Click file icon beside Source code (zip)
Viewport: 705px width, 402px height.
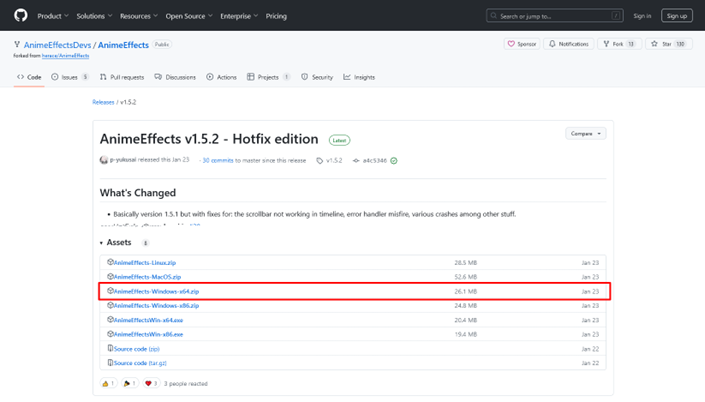[110, 348]
